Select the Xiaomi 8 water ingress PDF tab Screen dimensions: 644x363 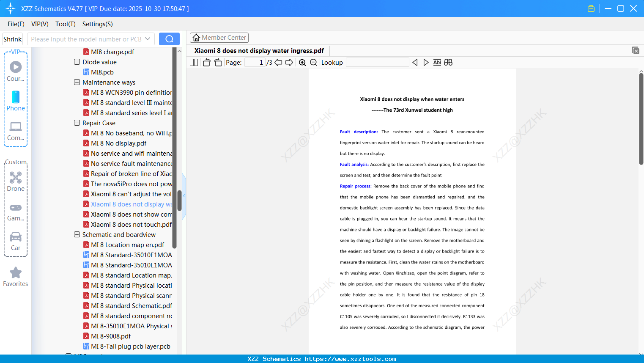pyautogui.click(x=259, y=51)
